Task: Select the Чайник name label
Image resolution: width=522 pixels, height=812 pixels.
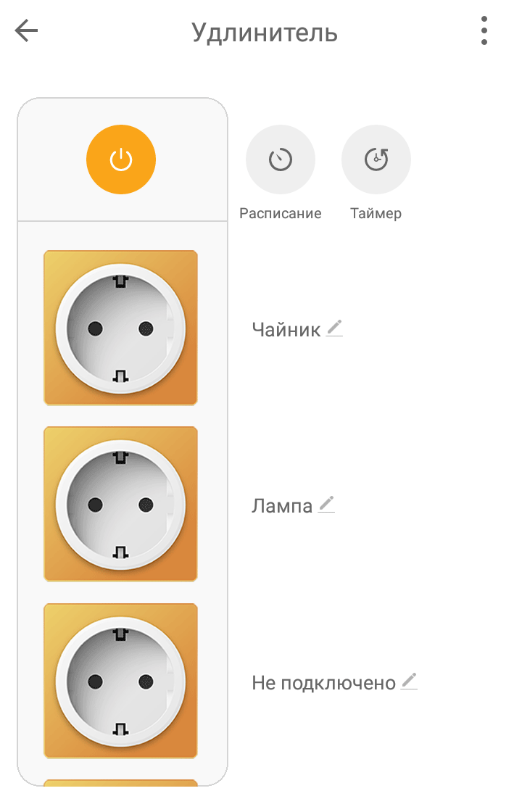Action: 286,330
